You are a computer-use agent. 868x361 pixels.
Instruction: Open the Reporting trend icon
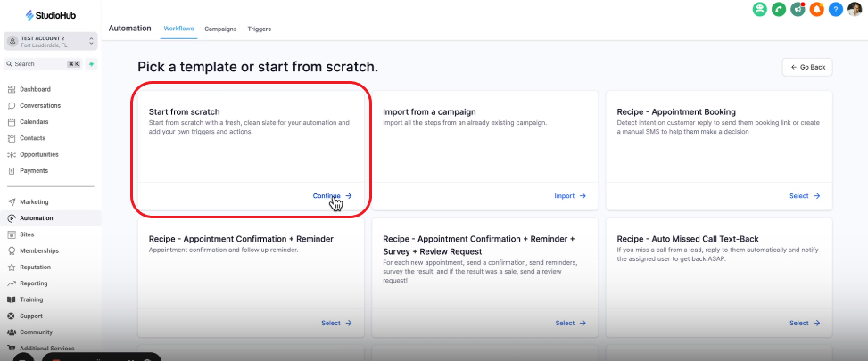(12, 283)
